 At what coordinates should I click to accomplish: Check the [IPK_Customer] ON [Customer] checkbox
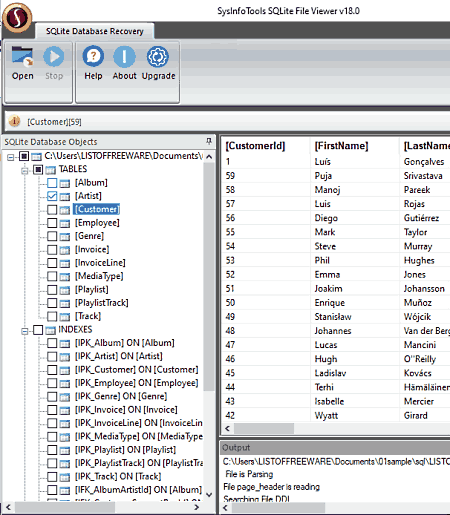[x=52, y=370]
